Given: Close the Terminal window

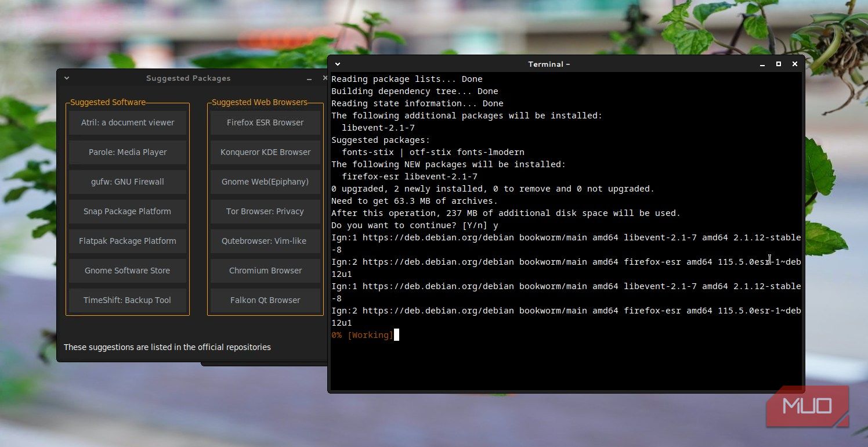Looking at the screenshot, I should [795, 64].
